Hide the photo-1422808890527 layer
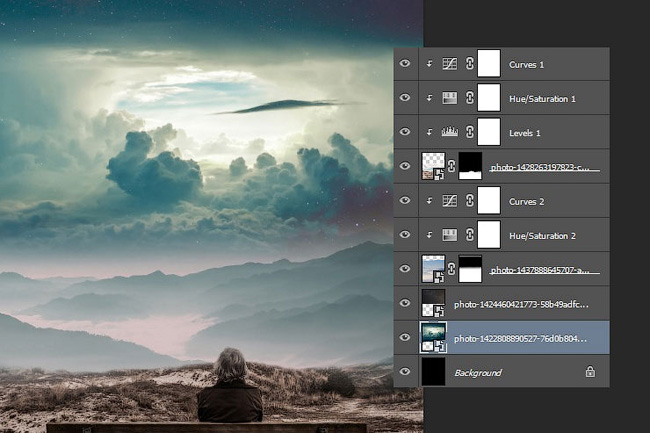Screen dimensions: 650x433 click(x=405, y=337)
